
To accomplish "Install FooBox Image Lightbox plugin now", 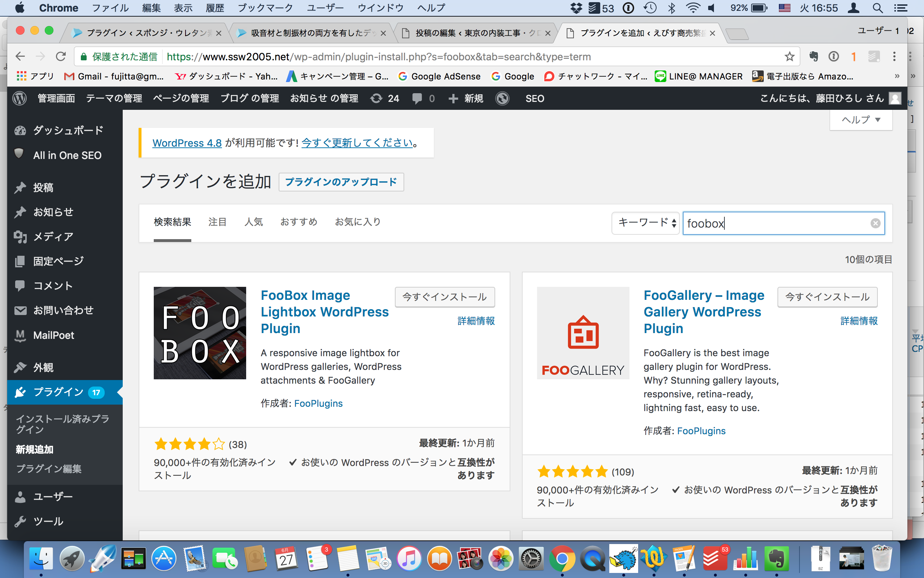I will pyautogui.click(x=445, y=297).
